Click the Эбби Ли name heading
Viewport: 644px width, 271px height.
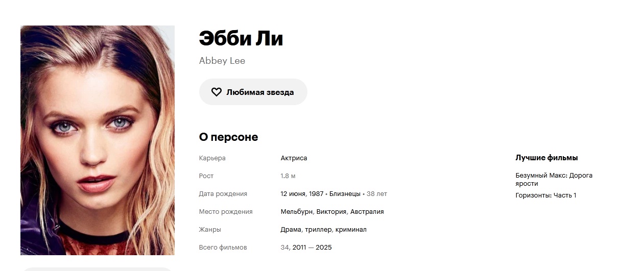tap(241, 39)
